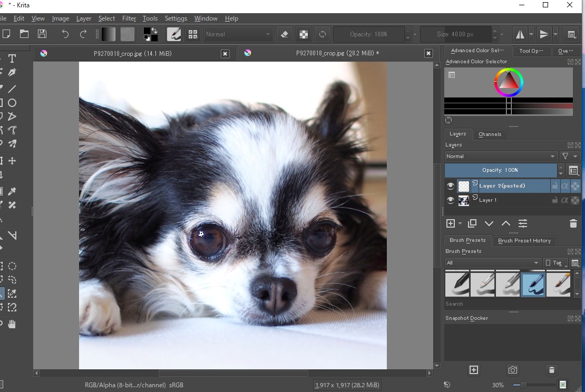Open layer thumbnail view options

coord(573,170)
